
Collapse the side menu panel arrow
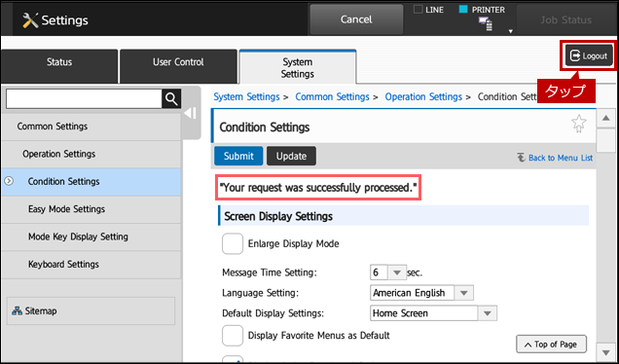click(x=191, y=114)
